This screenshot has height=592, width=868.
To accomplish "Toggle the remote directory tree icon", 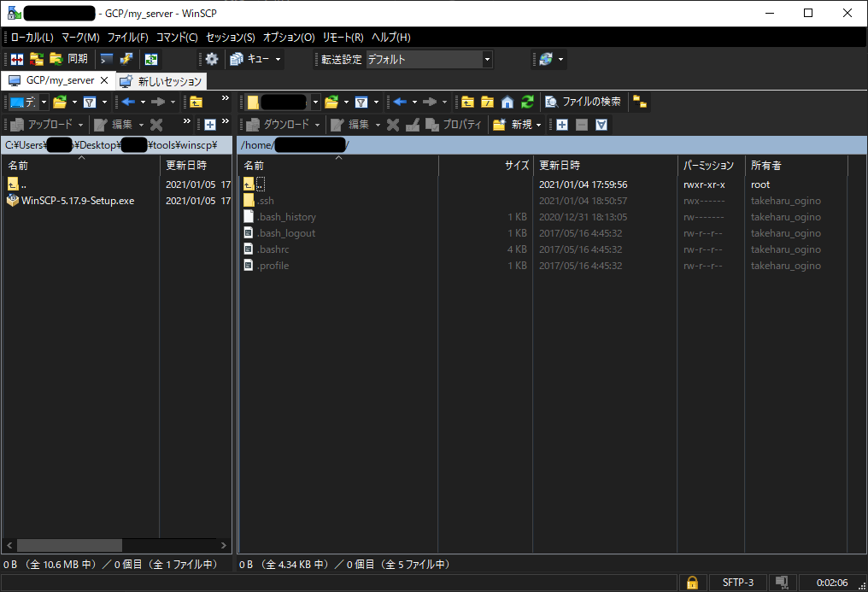I will coord(640,102).
